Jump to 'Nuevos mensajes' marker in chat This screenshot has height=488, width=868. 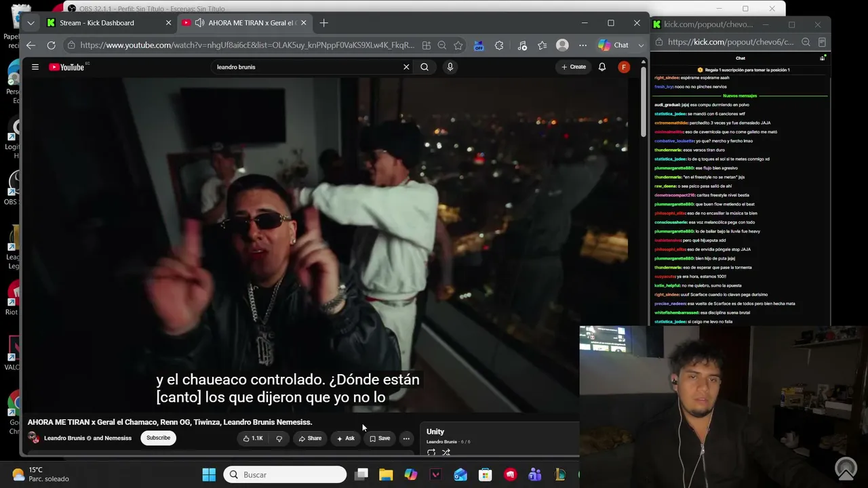(740, 96)
